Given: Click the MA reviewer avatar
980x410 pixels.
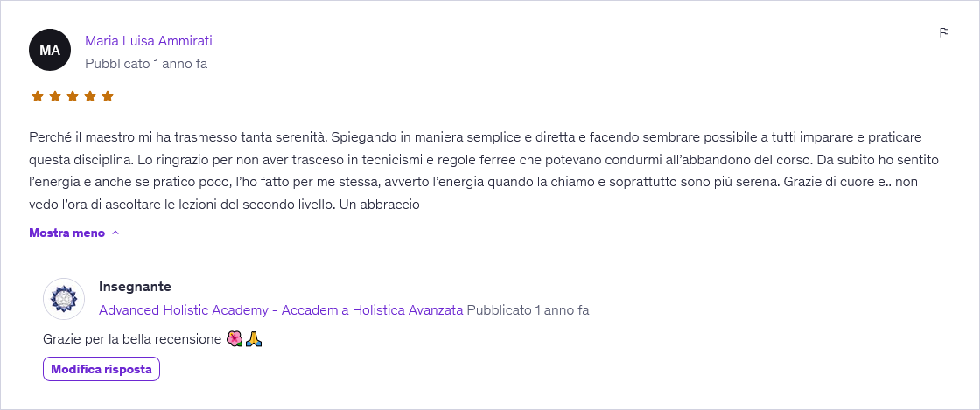Looking at the screenshot, I should [x=50, y=50].
